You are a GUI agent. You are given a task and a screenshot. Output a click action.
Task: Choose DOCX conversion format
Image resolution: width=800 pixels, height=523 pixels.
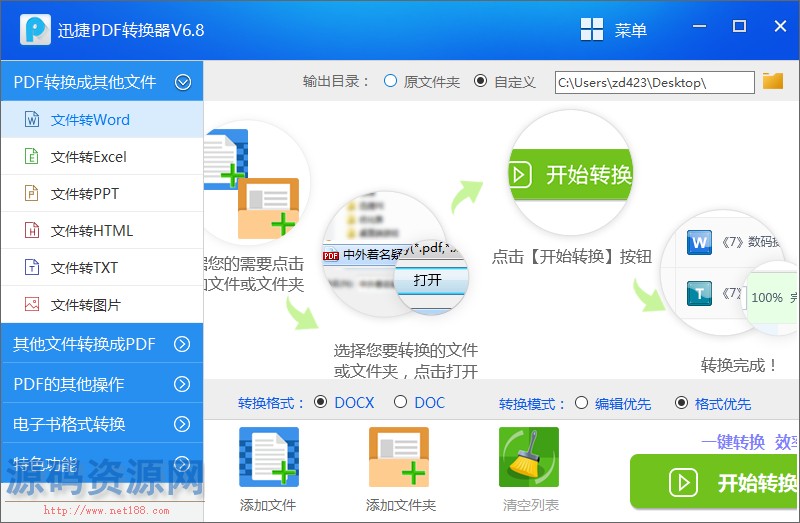(x=320, y=402)
